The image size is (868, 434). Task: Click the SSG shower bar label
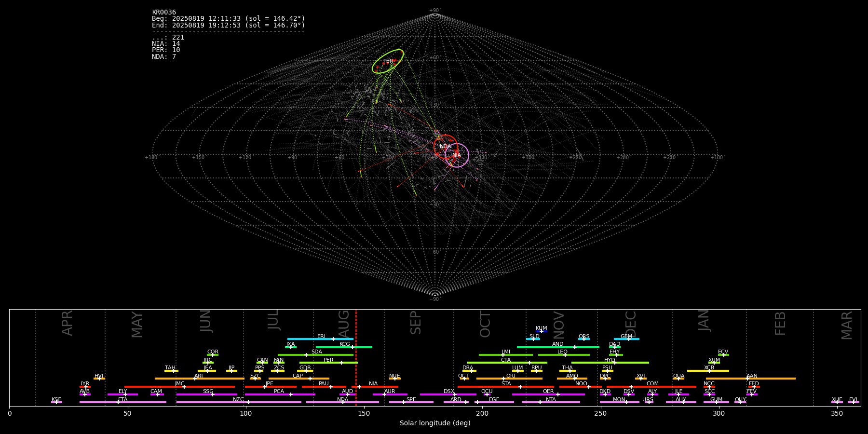click(x=208, y=392)
